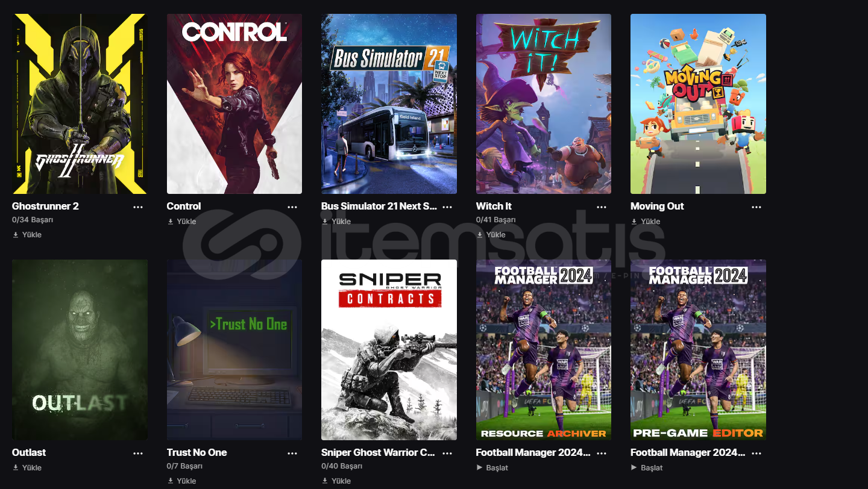Select the Witch It cover art
868x489 pixels.
pyautogui.click(x=544, y=104)
